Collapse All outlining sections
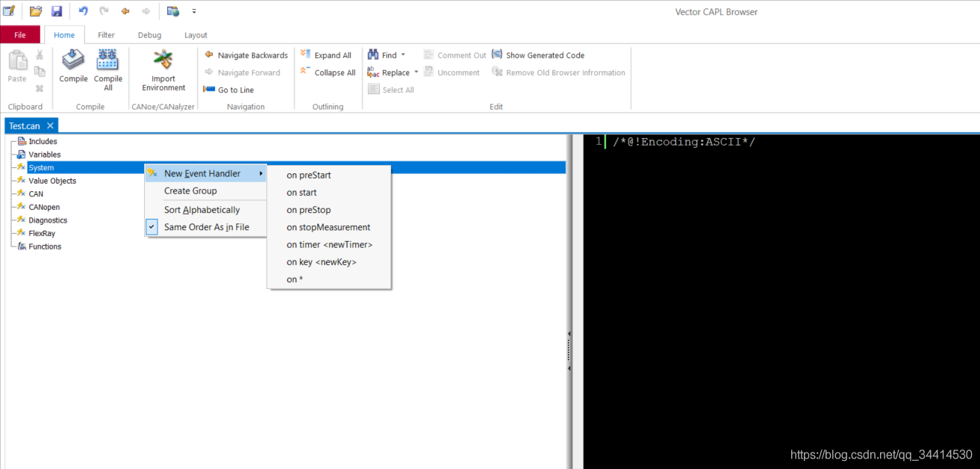Screen dimensions: 980x469 pos(328,72)
